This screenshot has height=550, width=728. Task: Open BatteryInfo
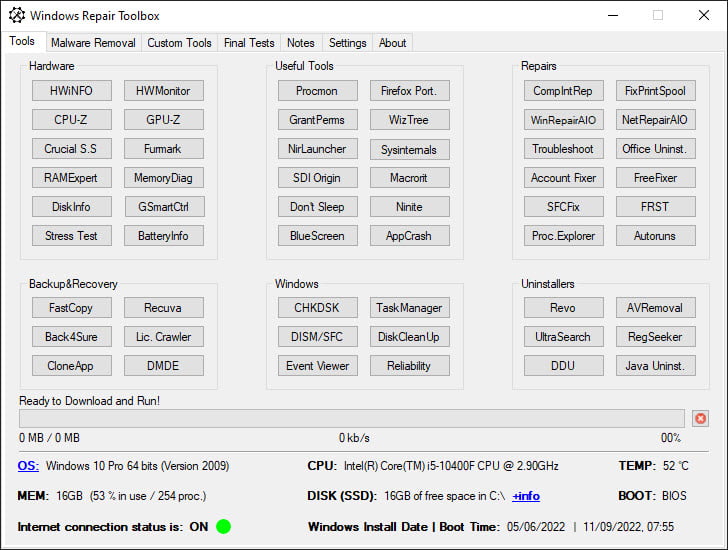tap(163, 236)
